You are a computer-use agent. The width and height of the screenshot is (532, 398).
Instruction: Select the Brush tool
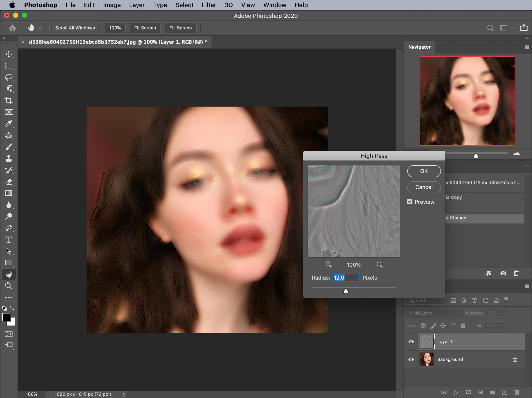click(x=9, y=147)
